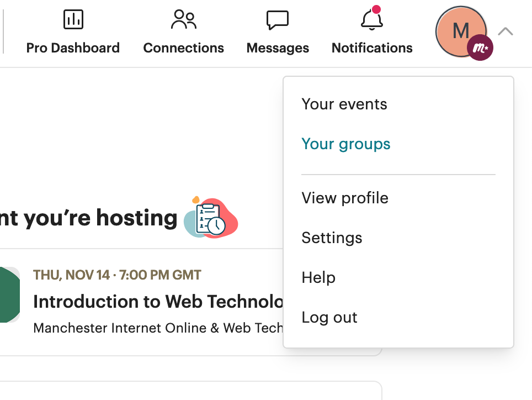Click the Notifications bell icon
Image resolution: width=532 pixels, height=400 pixels.
pos(371,20)
